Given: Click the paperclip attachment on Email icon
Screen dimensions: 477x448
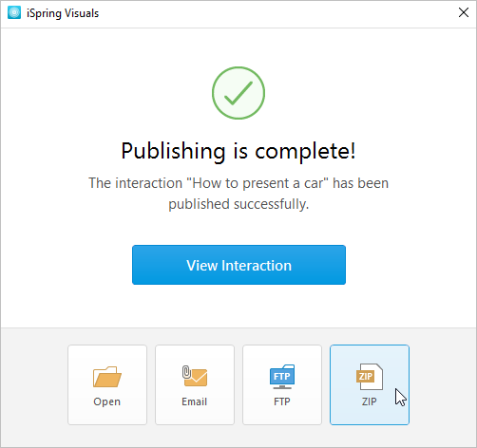Looking at the screenshot, I should point(186,372).
